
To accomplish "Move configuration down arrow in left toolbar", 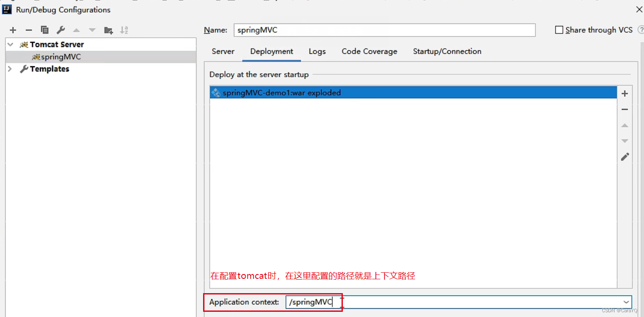I will (x=92, y=30).
